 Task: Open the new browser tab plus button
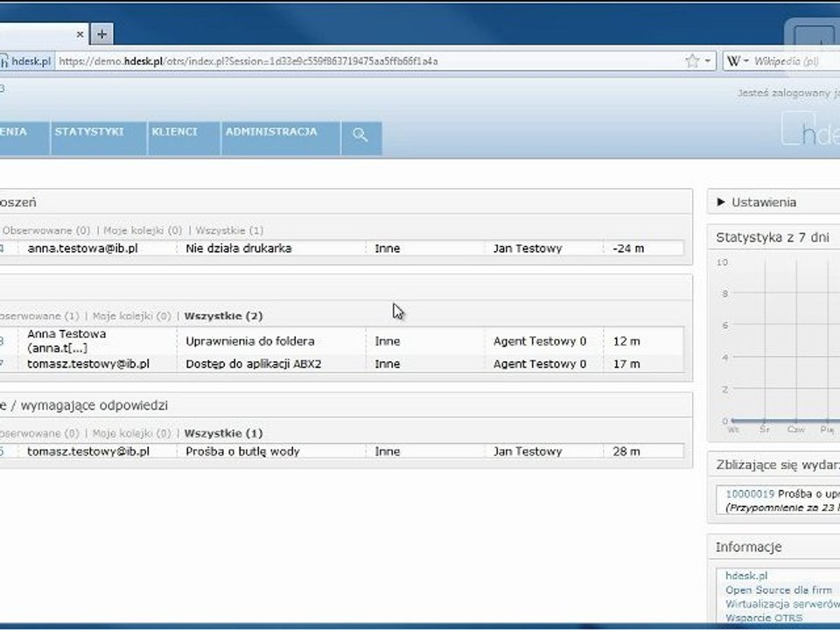tap(101, 35)
